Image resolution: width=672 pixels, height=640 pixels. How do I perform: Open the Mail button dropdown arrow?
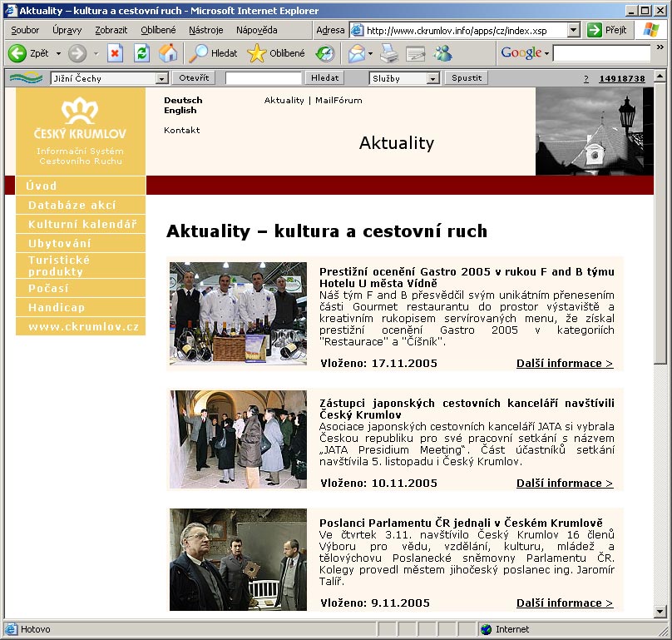coord(371,53)
